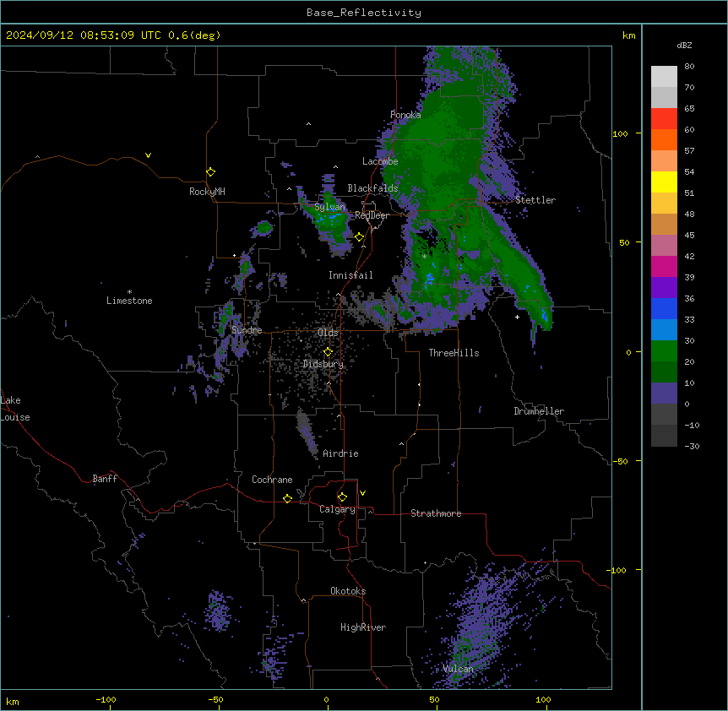Click the 2024/09/12 08:53:09 UTC timestamp
Viewport: 728px width, 711px height.
[x=84, y=35]
